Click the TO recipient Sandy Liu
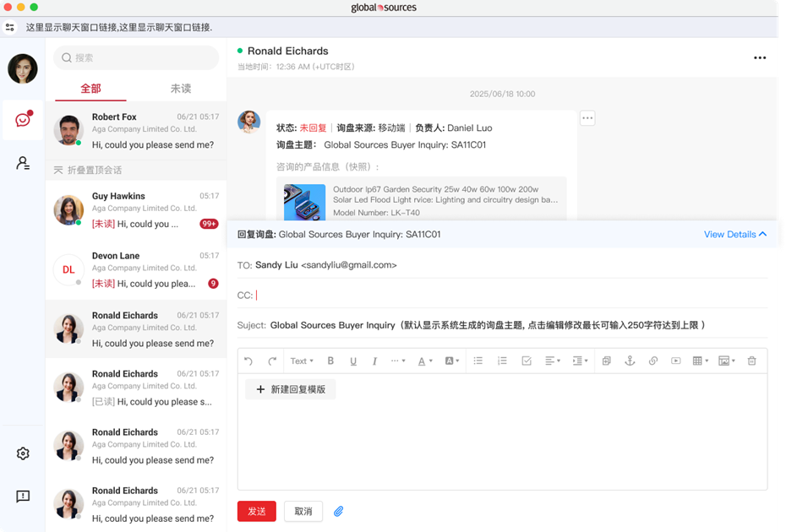 click(326, 265)
